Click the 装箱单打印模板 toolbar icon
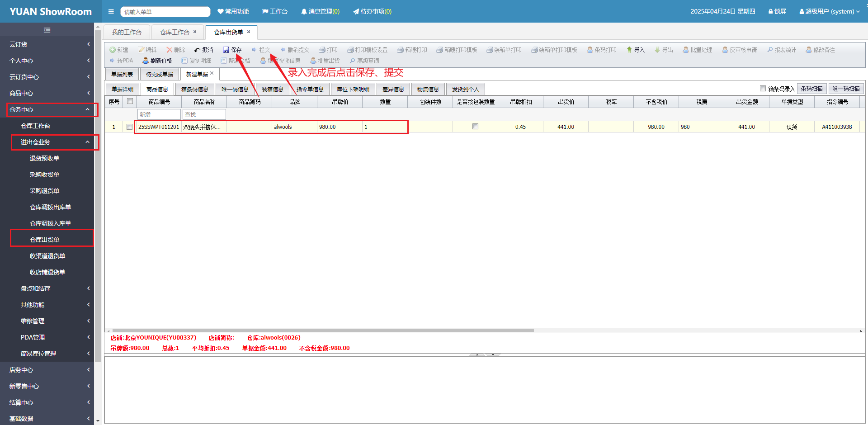Screen dimensions: 868x425 point(534,50)
